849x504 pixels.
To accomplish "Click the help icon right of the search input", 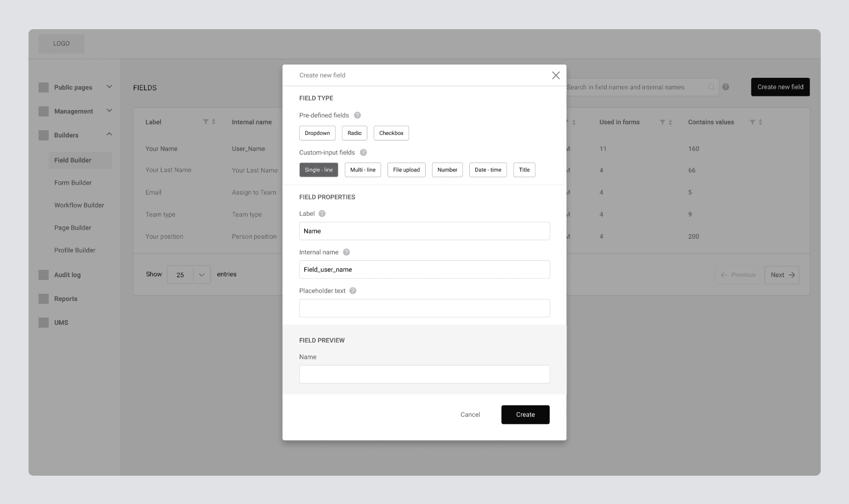I will pos(726,87).
